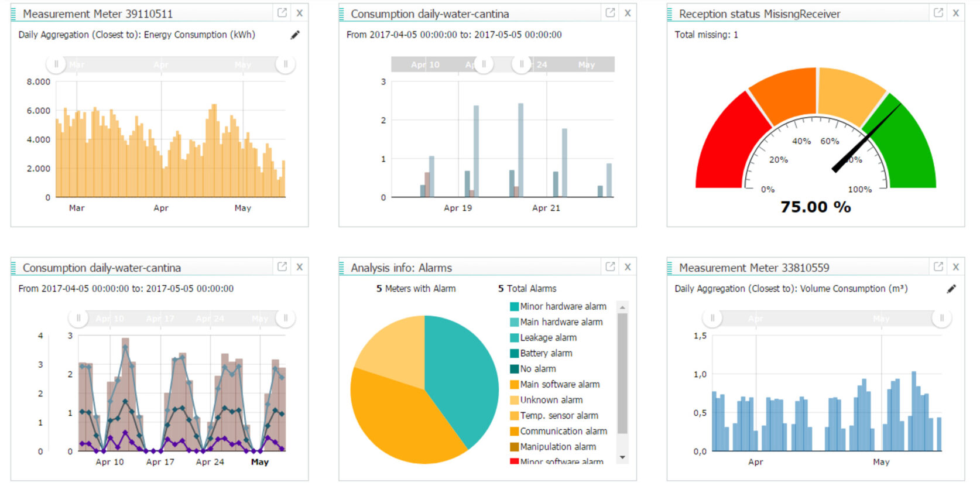
Task: Pop out bottom Consumption daily-water-cantina widget
Action: click(x=282, y=267)
